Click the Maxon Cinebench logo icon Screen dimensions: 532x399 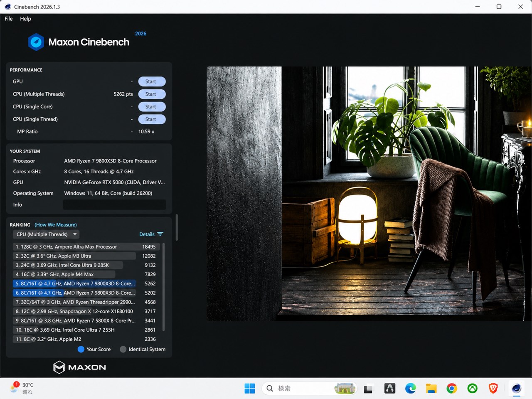36,42
